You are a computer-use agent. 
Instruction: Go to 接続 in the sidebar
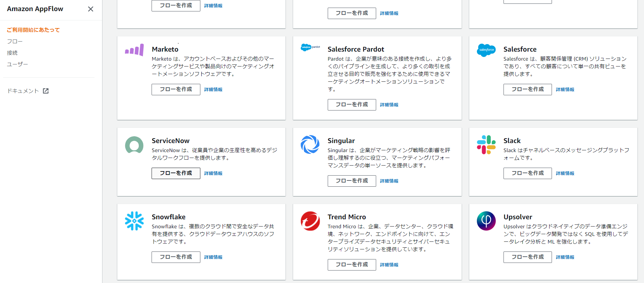[x=12, y=53]
